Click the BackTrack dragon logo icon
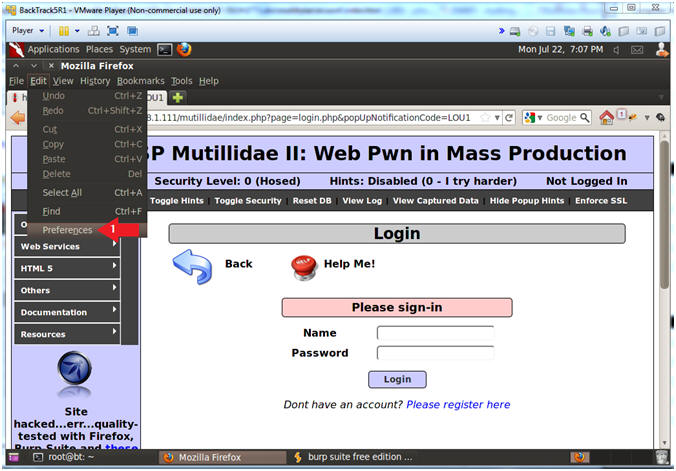676x471 pixels. coord(16,50)
